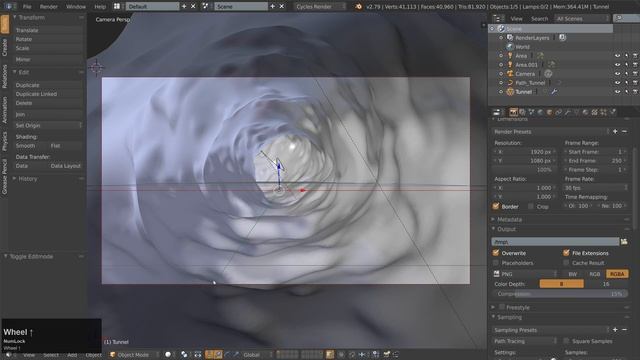
Task: Open the World properties tab icon
Action: pyautogui.click(x=540, y=112)
